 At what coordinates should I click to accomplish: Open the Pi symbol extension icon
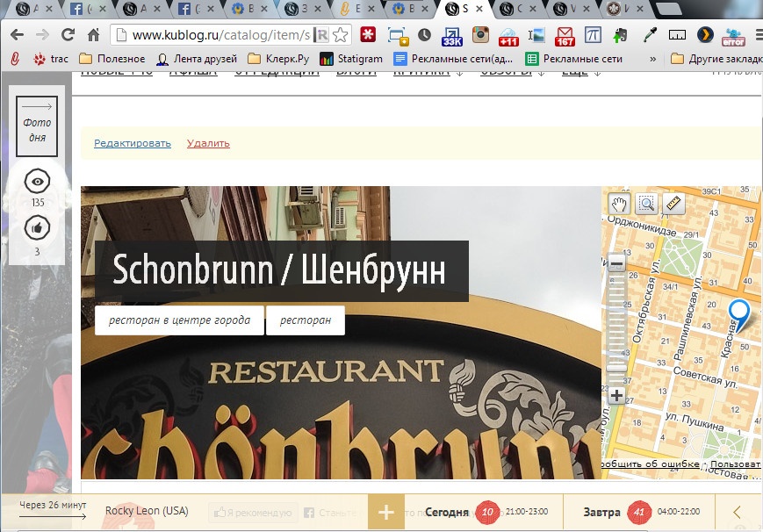pos(592,34)
